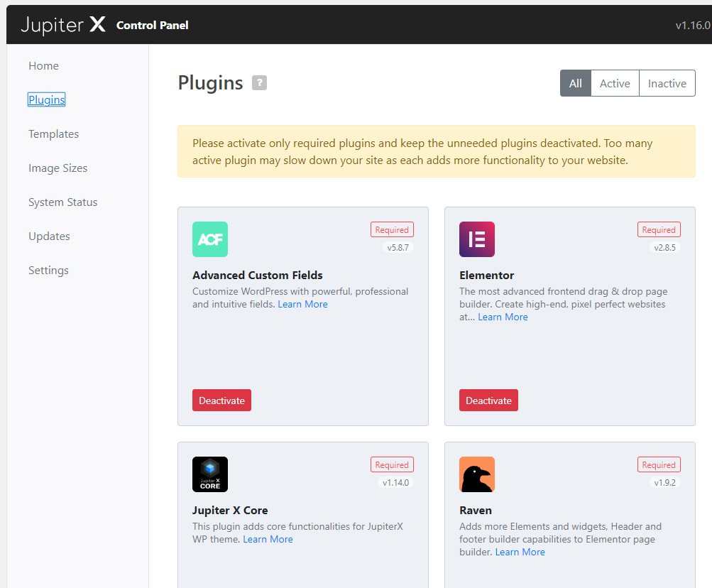Click Required badge on Advanced Custom Fields

pyautogui.click(x=392, y=230)
